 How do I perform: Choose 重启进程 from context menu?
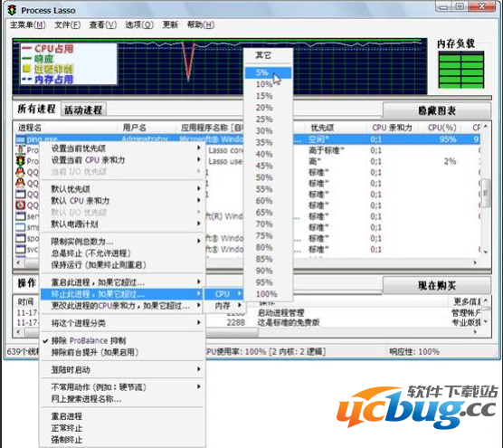click(x=122, y=416)
